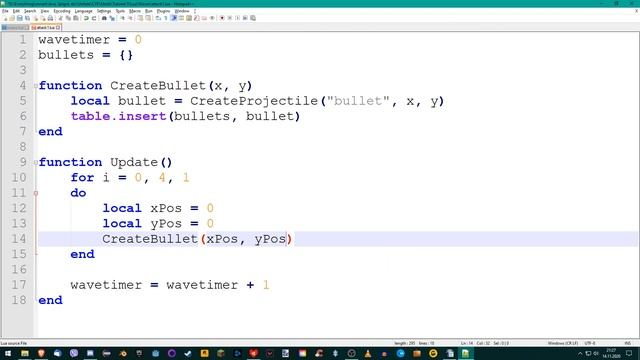Click the taskbar clock and date
The width and height of the screenshot is (640, 360).
tap(611, 353)
